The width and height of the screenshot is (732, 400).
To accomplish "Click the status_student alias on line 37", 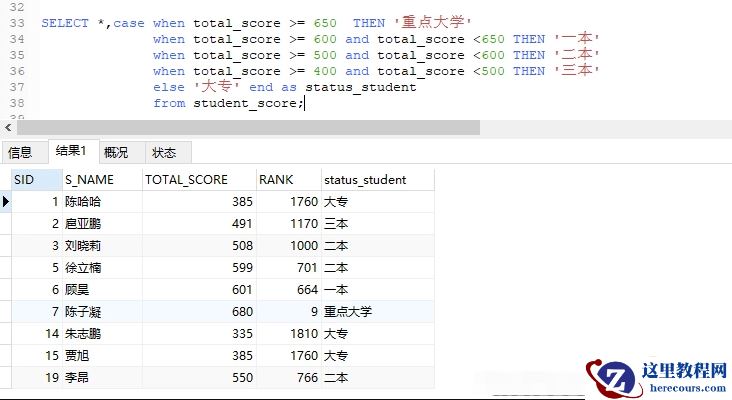I will pos(361,87).
